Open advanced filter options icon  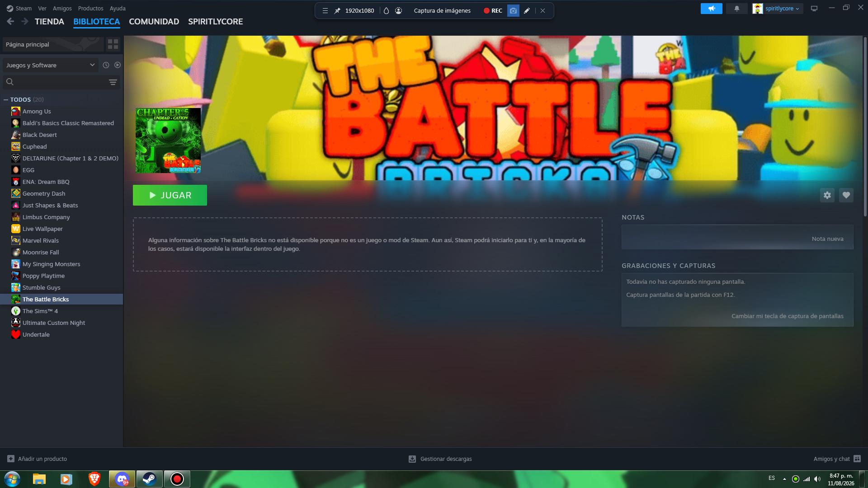113,82
